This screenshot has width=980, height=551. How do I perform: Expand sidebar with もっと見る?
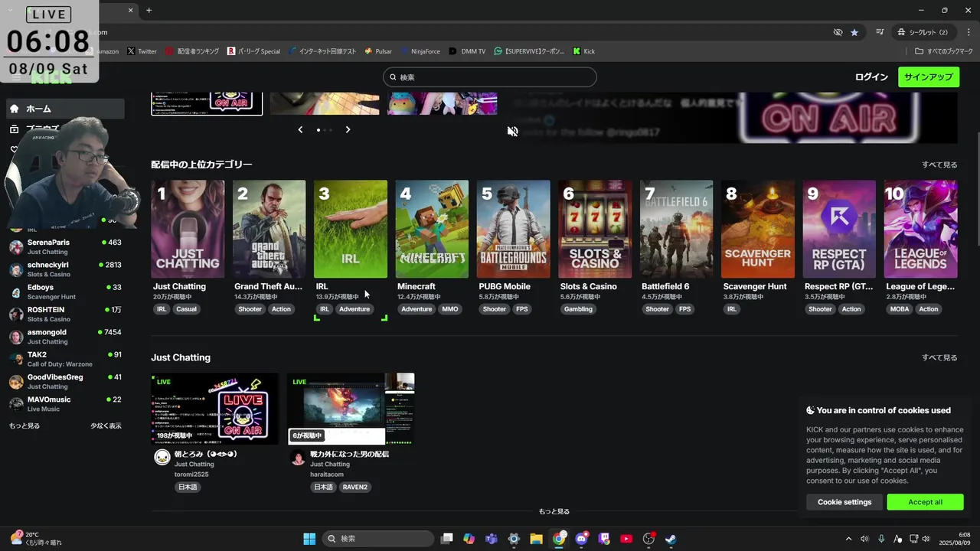pyautogui.click(x=24, y=425)
